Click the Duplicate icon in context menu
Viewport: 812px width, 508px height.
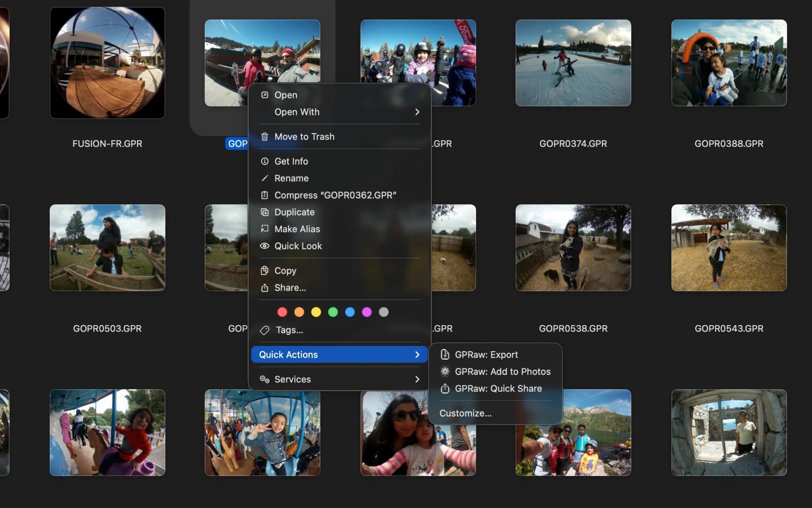[x=264, y=212]
